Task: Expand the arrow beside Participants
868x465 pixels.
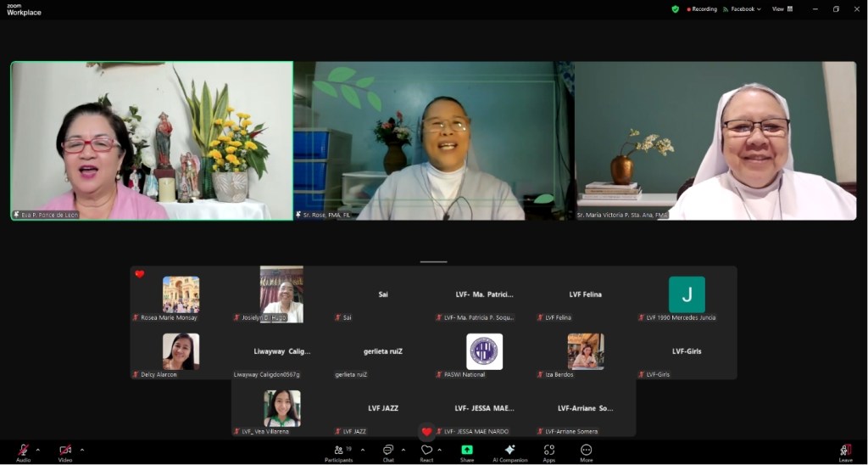Action: (x=363, y=450)
